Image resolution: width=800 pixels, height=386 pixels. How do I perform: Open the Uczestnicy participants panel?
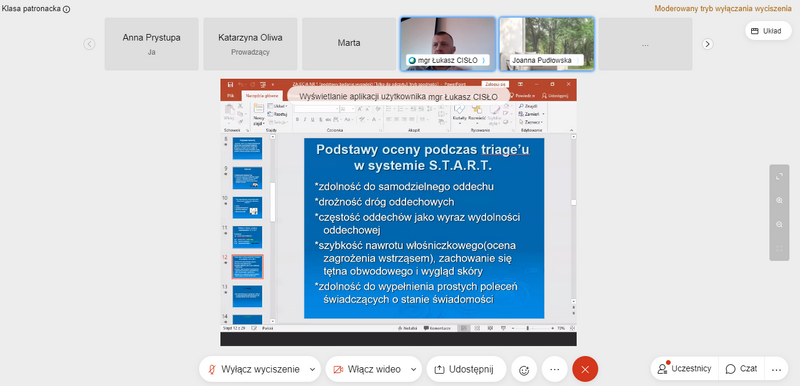pyautogui.click(x=685, y=369)
